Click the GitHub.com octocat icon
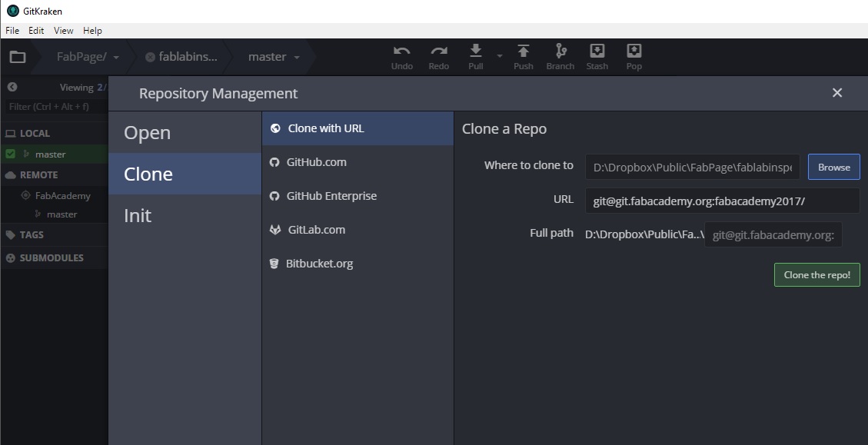 tap(274, 162)
